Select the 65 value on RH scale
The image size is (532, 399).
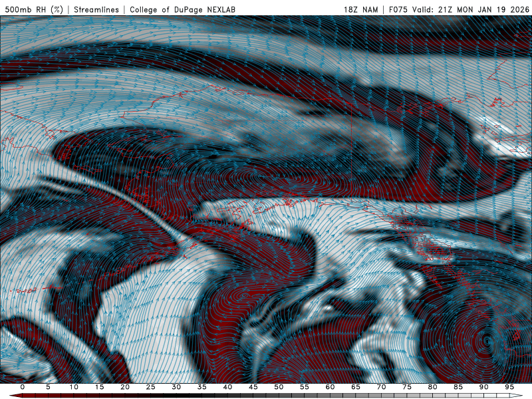(356, 387)
